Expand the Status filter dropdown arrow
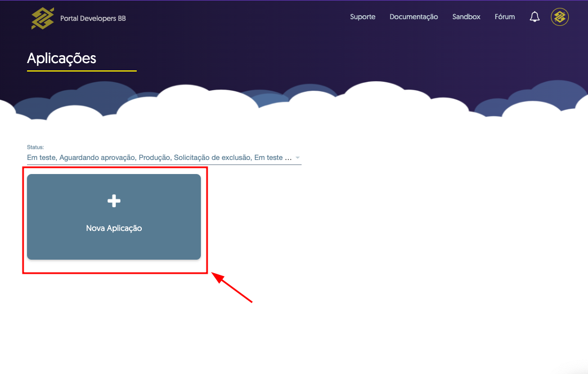588x374 pixels. pos(298,158)
